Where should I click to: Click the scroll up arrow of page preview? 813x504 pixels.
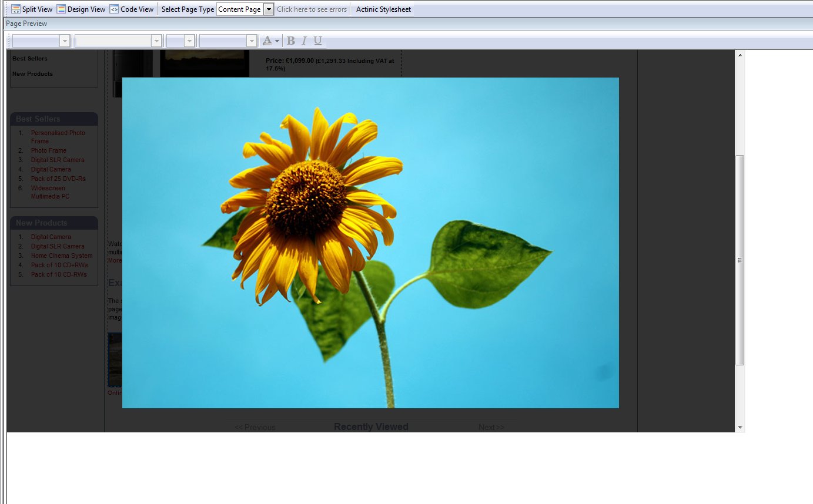click(x=740, y=55)
